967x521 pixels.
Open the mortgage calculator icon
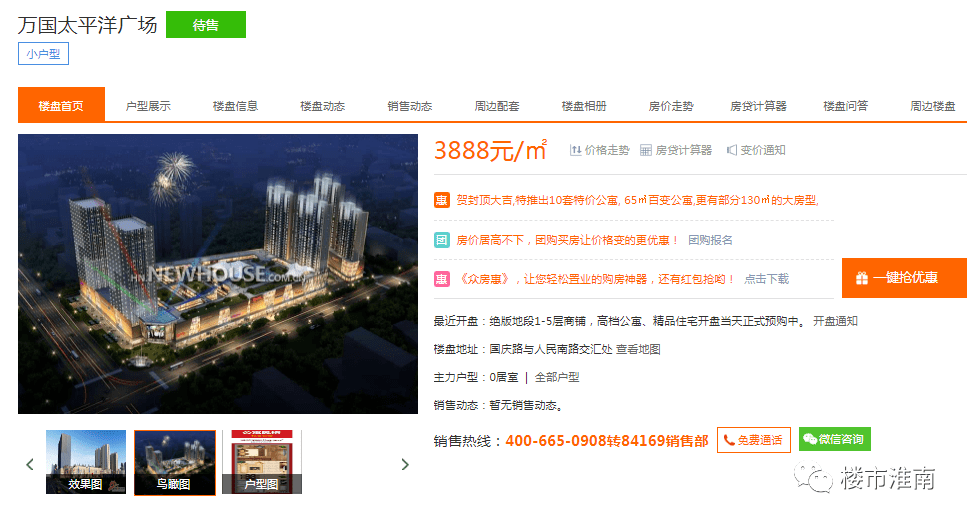pyautogui.click(x=646, y=150)
